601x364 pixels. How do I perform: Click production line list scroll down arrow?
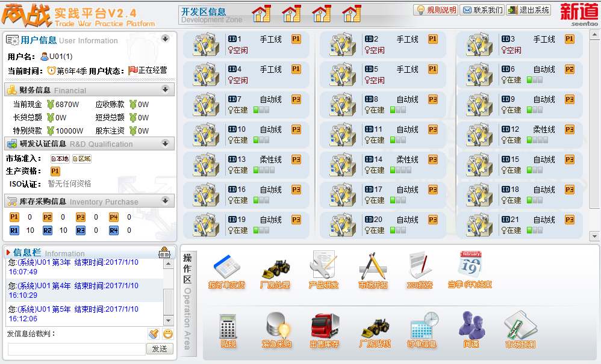(594, 236)
